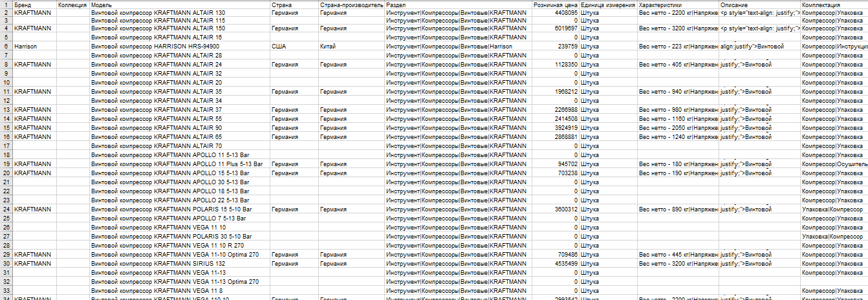Select the 'Китай' manufacturer country cell
Screen dimensions: 868x300
[x=351, y=47]
